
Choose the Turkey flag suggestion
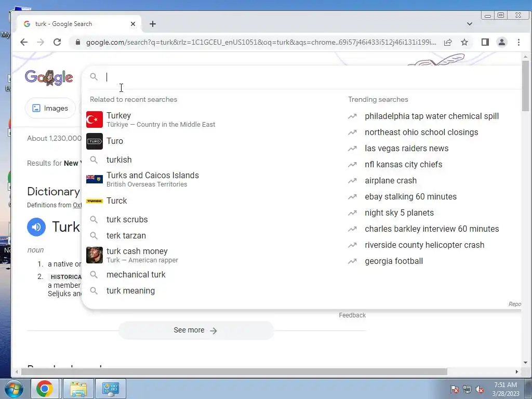pos(95,119)
